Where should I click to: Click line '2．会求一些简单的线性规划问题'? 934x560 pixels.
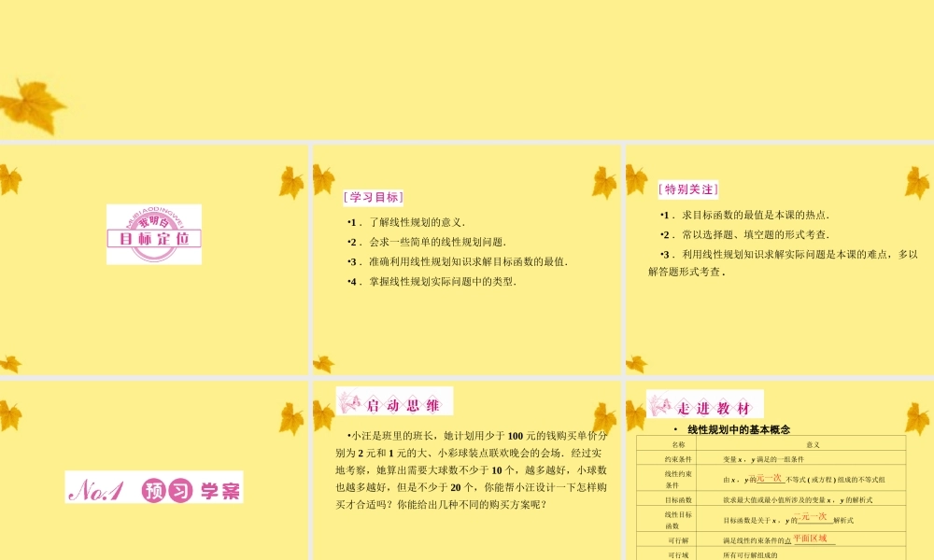(427, 243)
